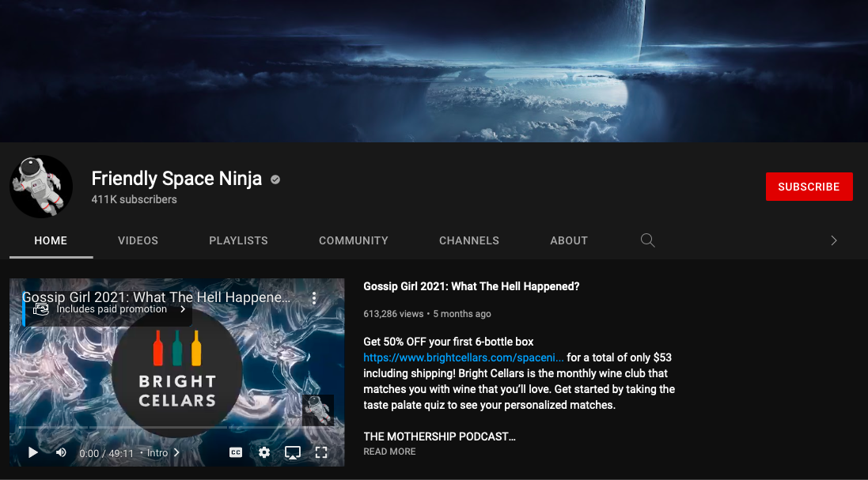Switch to the Home tab
868x480 pixels.
click(x=51, y=240)
